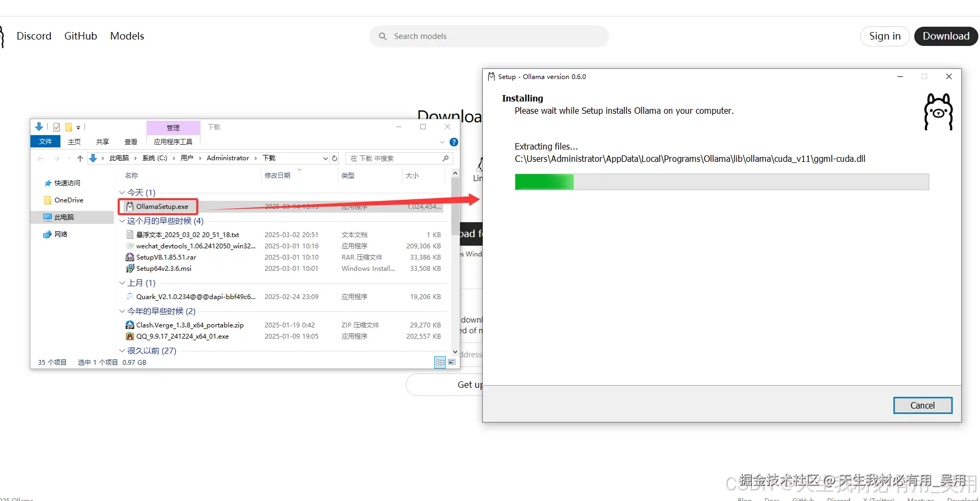Screen dimensions: 980x501
Task: Click the 系统 (C:) breadcrumb segment
Action: pos(155,158)
